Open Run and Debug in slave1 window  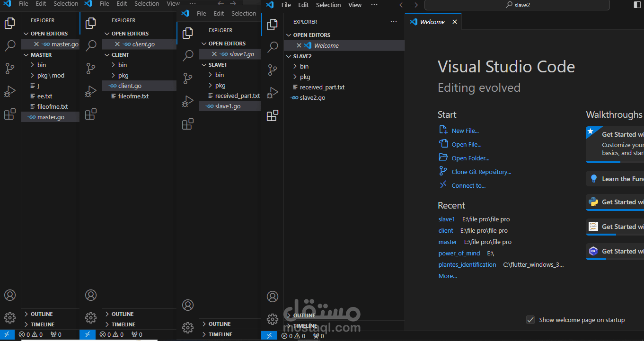[x=188, y=101]
